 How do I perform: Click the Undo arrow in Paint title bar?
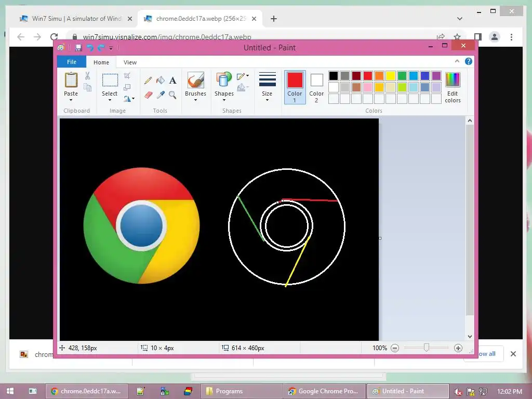click(x=90, y=48)
